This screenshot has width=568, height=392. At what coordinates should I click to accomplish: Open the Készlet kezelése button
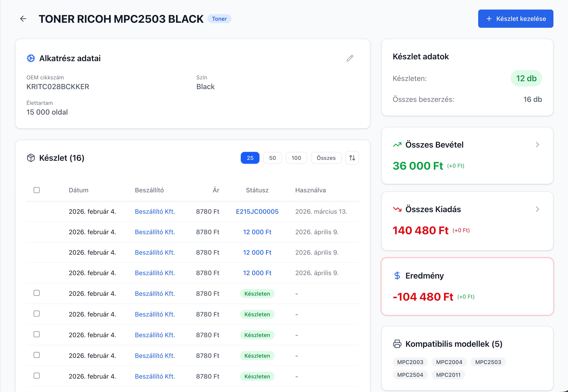(x=516, y=19)
